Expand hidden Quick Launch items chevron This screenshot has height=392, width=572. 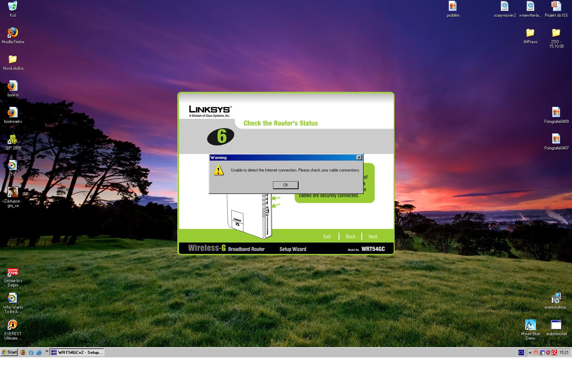pyautogui.click(x=47, y=352)
